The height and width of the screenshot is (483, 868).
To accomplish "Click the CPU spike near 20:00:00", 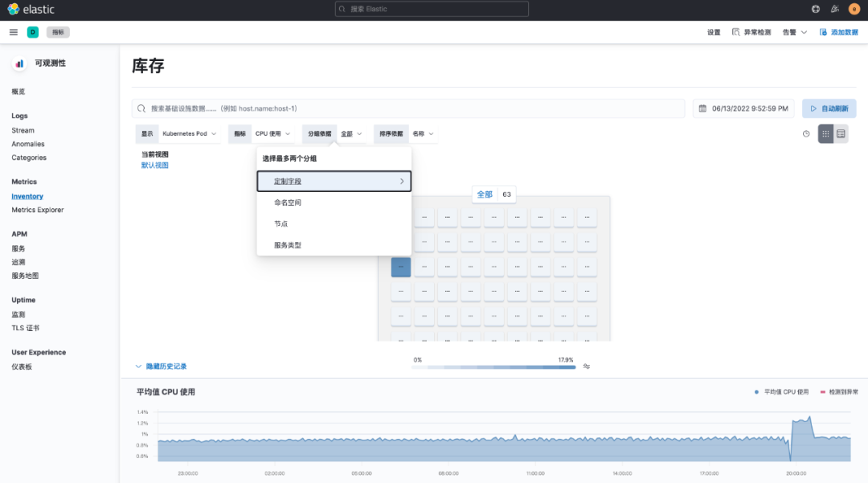I will click(802, 423).
